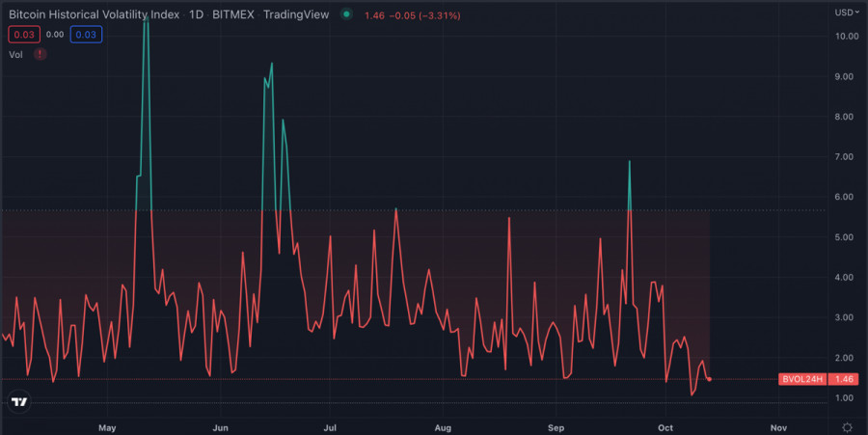Click the Oct label on time axis
Screen dimensions: 868x435
(x=665, y=426)
